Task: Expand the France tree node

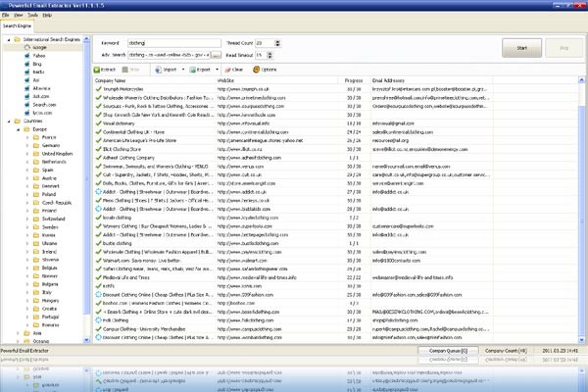Action: tap(27, 137)
